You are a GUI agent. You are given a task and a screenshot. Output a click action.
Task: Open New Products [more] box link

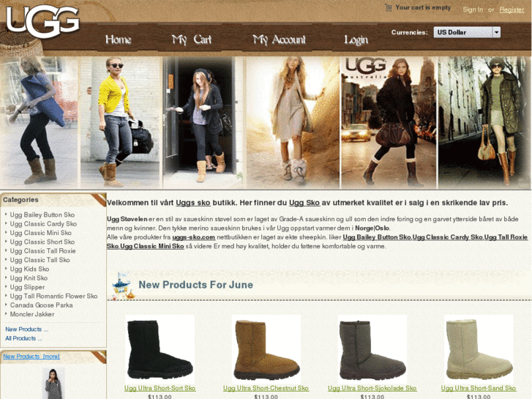click(x=31, y=357)
